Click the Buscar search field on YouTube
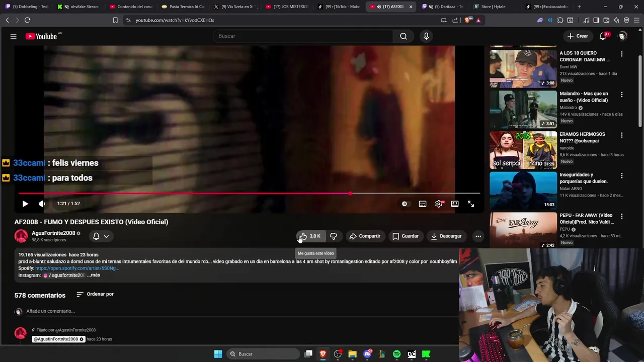Viewport: 644px width, 362px height. [x=303, y=36]
